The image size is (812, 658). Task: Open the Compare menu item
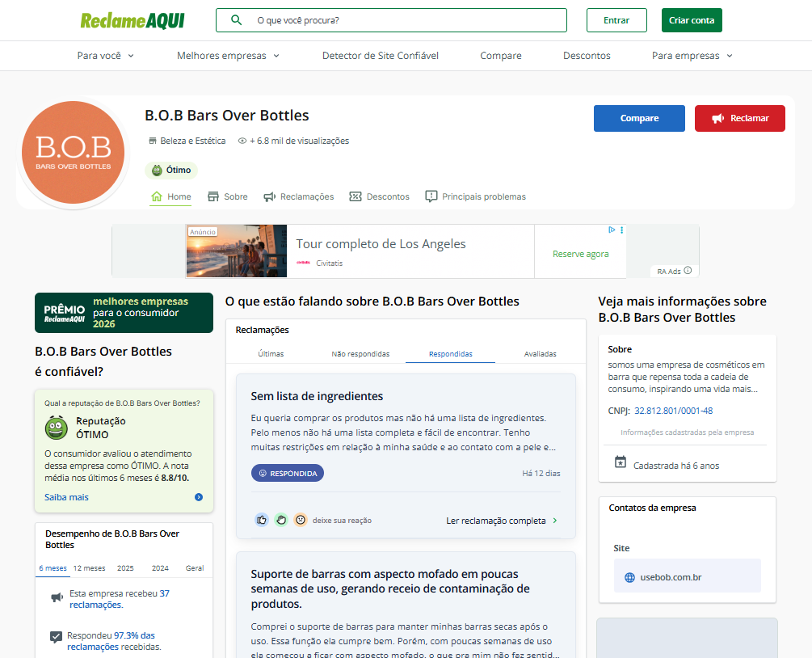click(x=501, y=56)
